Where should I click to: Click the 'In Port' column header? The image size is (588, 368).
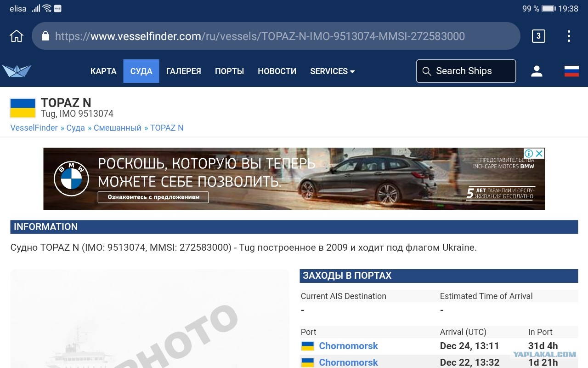click(x=540, y=332)
